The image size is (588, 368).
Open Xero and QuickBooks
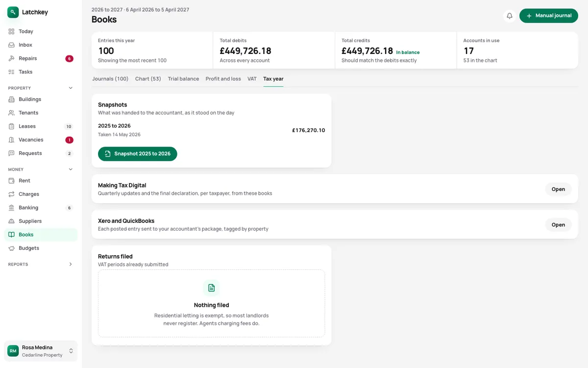click(x=558, y=225)
